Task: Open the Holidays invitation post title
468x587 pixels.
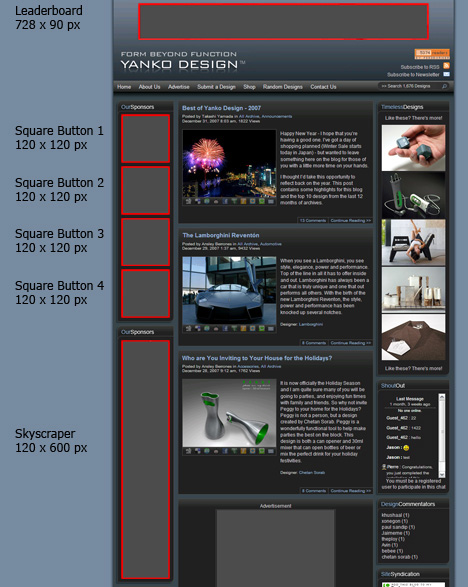Action: pyautogui.click(x=257, y=358)
